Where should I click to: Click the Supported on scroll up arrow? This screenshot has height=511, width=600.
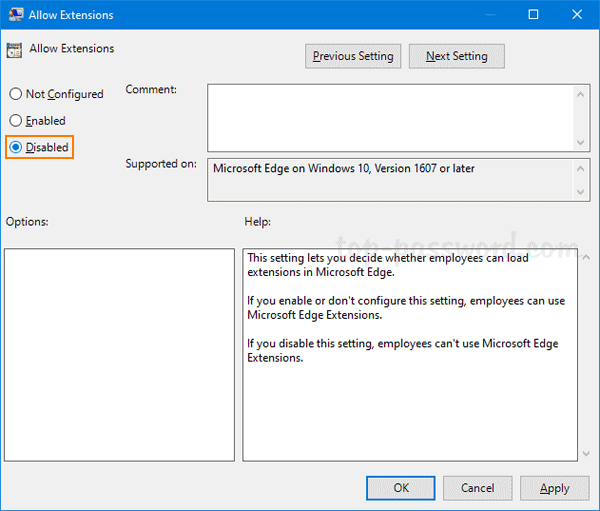pos(581,168)
